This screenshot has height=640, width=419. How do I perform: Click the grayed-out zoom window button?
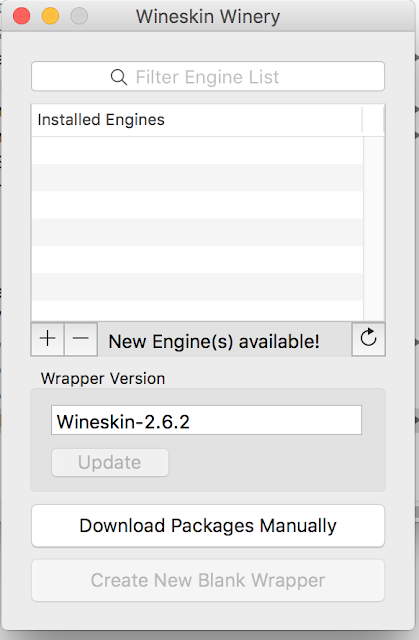(x=79, y=16)
